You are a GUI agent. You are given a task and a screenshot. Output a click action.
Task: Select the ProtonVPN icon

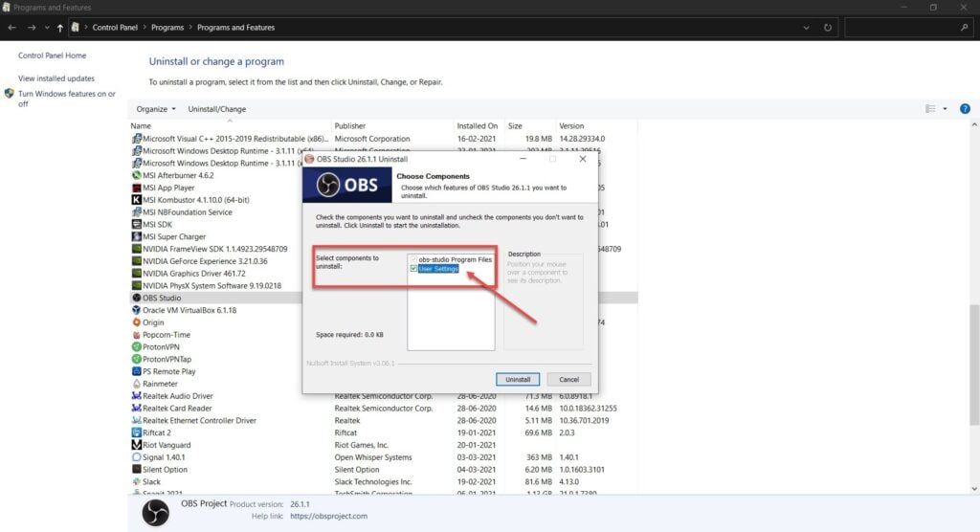pos(136,347)
